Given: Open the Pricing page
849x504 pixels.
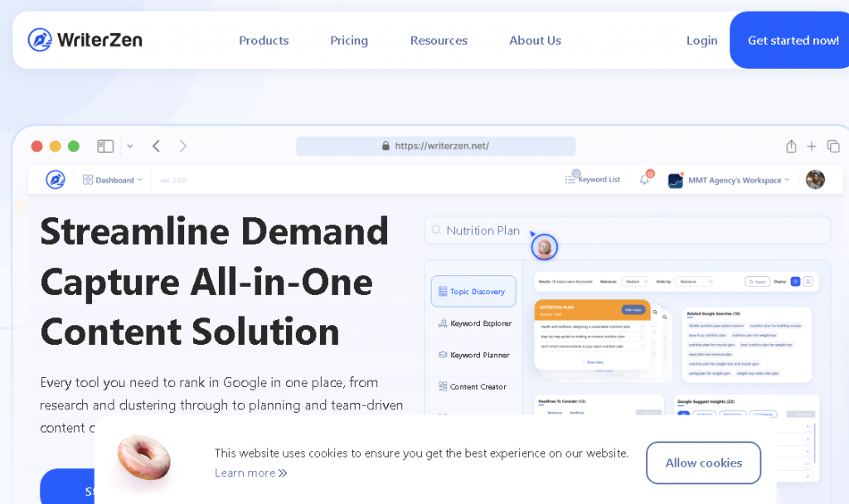Looking at the screenshot, I should (349, 41).
